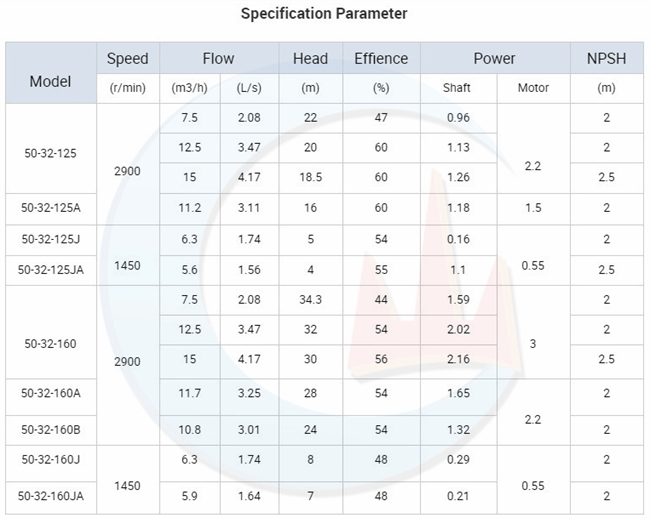Select the 50-32-160JA model cell
650x518 pixels.
point(50,494)
